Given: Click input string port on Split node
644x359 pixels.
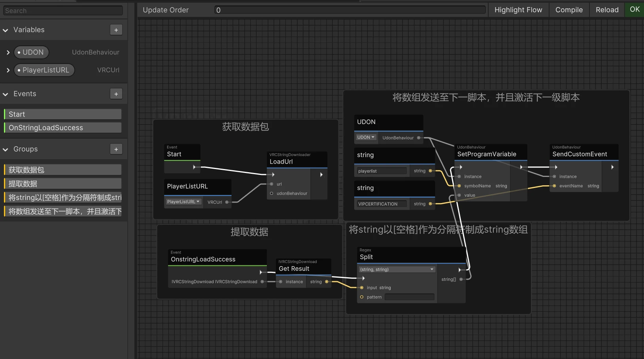Looking at the screenshot, I should click(362, 288).
